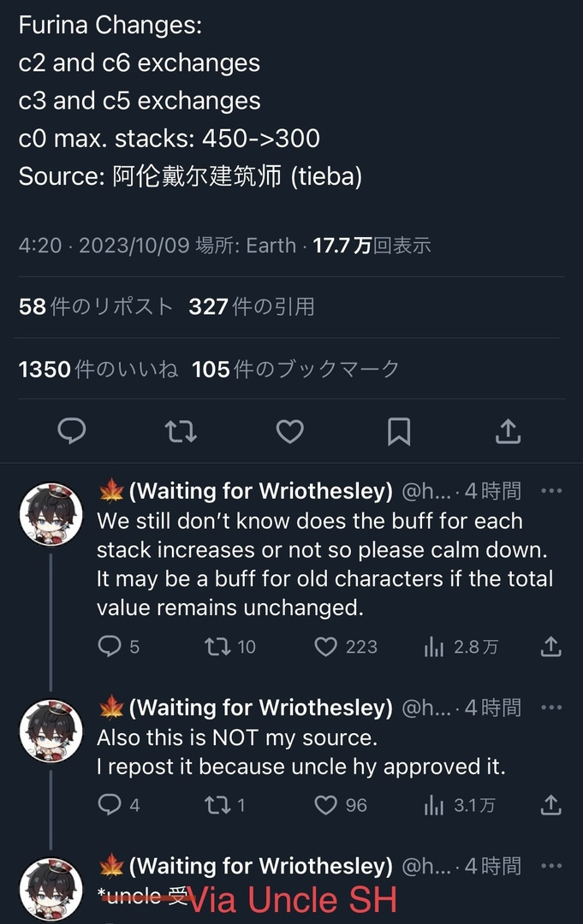Image resolution: width=583 pixels, height=924 pixels.
Task: View the 105 bookmarks count
Action: point(295,369)
